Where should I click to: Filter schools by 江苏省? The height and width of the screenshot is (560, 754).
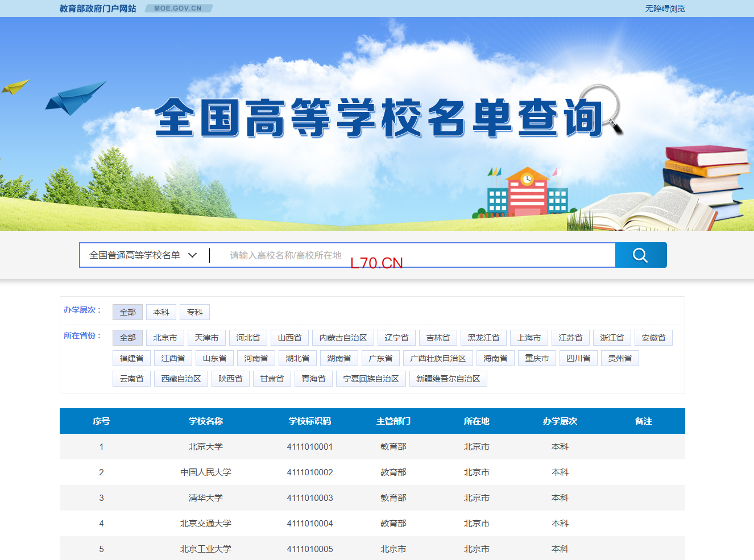click(570, 338)
